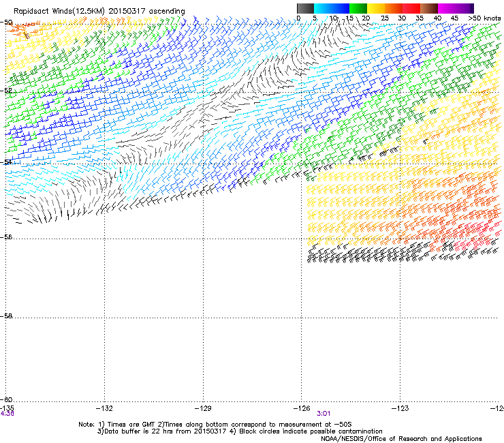Click the '-50' latitude axis label

[6, 22]
